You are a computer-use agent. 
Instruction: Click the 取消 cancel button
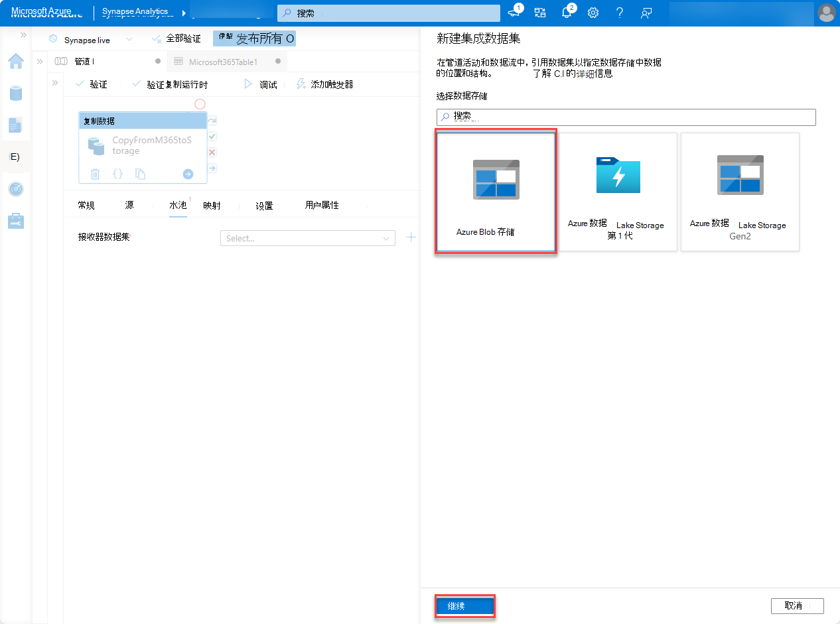point(797,606)
